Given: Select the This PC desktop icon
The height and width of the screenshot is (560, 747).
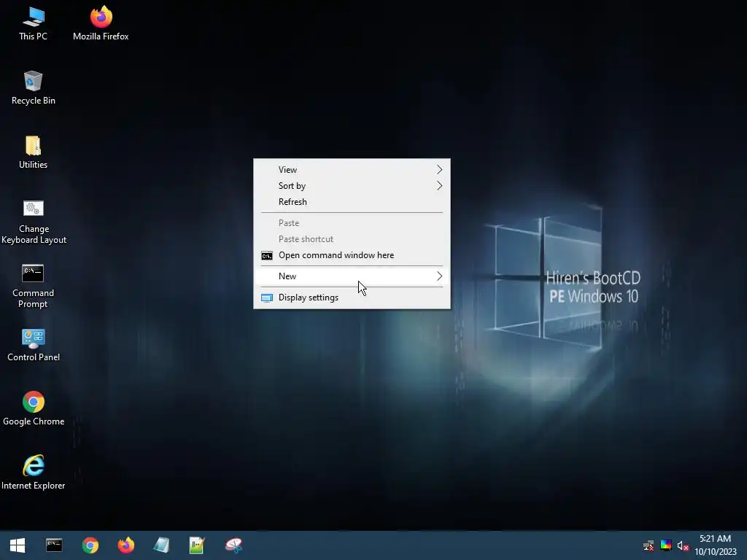Looking at the screenshot, I should tap(34, 23).
